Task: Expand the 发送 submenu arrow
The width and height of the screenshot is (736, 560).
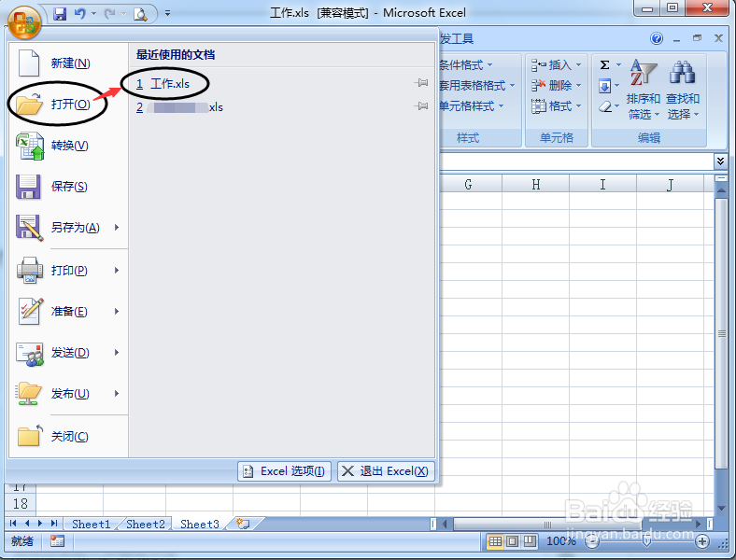Action: [x=117, y=353]
